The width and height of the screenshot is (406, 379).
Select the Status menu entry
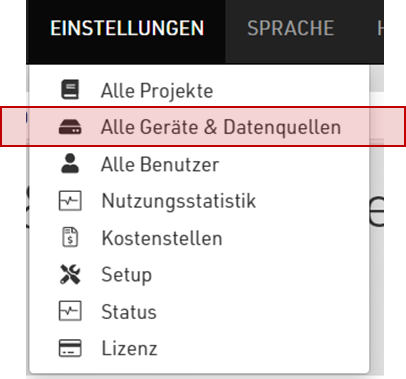pos(199,312)
